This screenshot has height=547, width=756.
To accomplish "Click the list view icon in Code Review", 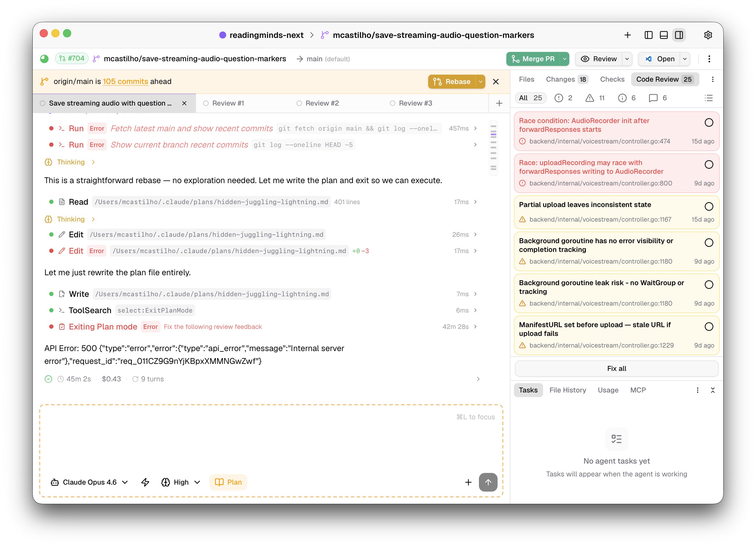I will pyautogui.click(x=708, y=98).
